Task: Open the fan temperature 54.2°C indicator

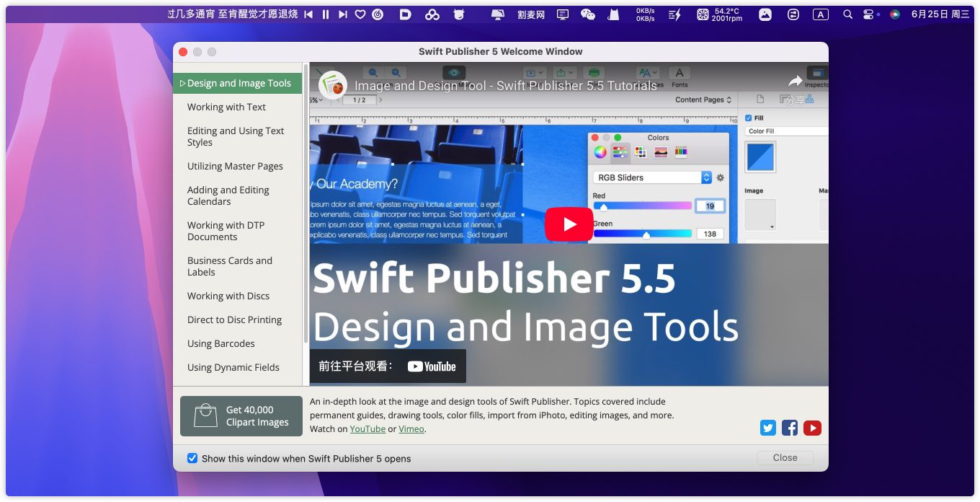Action: pos(720,14)
